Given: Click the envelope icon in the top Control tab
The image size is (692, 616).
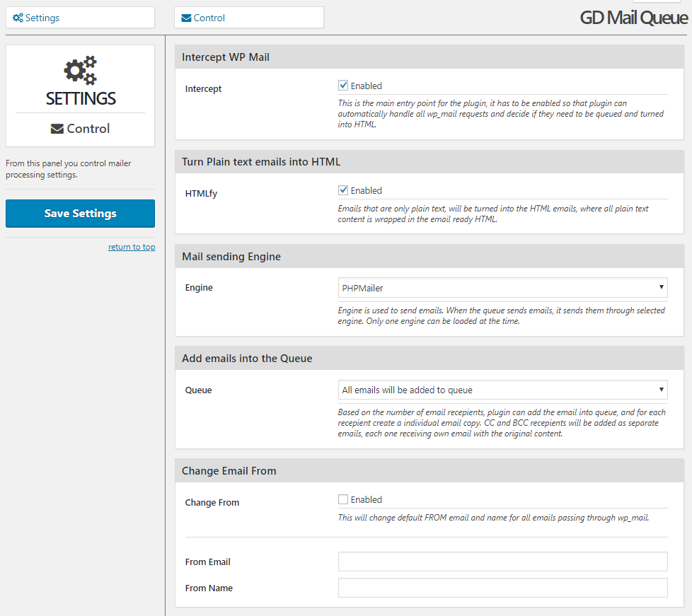Looking at the screenshot, I should click(186, 18).
